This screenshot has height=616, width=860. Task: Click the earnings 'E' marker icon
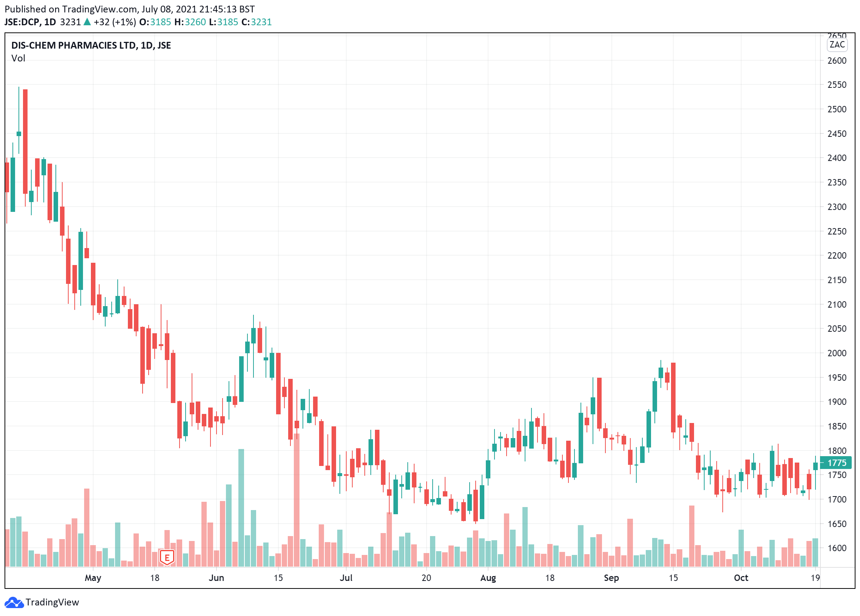167,558
